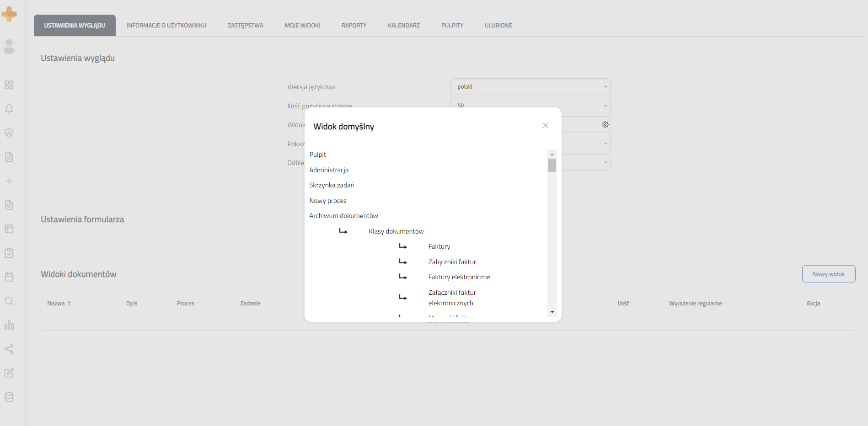Click the Ilość column header
This screenshot has width=868, height=426.
pyautogui.click(x=623, y=304)
